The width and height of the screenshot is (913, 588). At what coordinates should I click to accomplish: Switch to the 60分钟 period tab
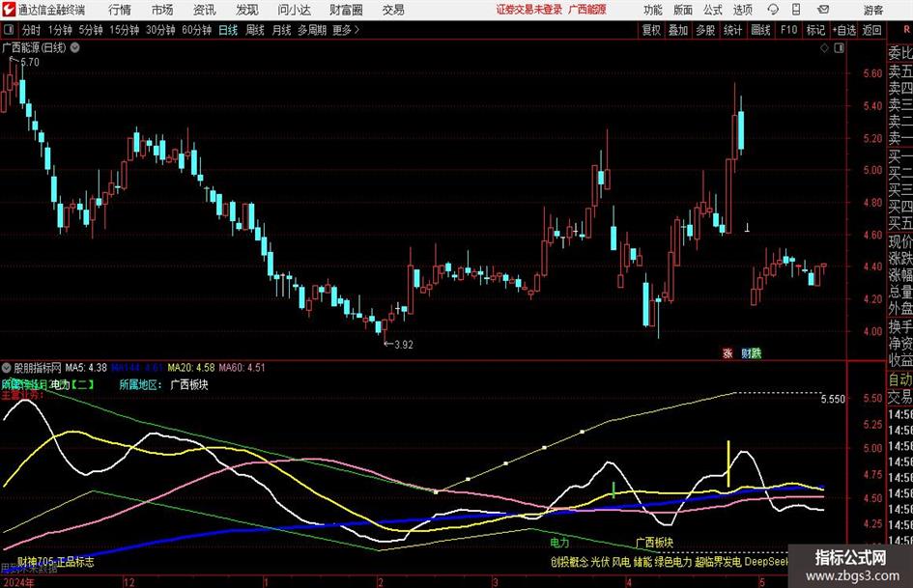pyautogui.click(x=197, y=30)
